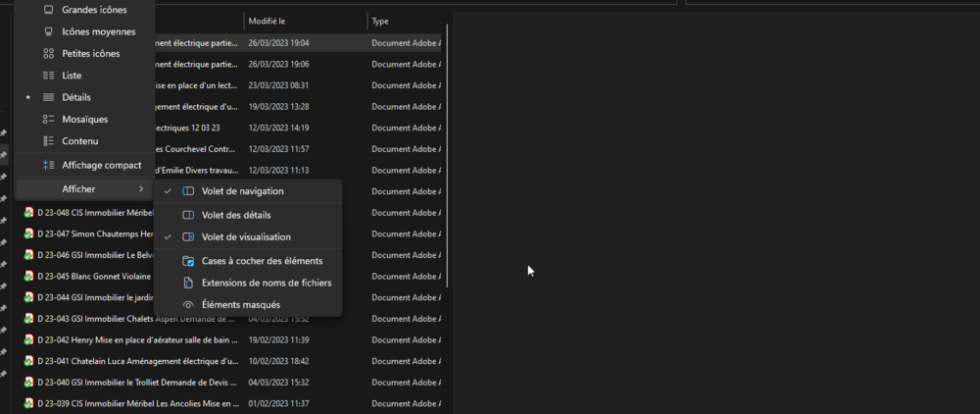This screenshot has width=980, height=414.
Task: Sort by the Type column header
Action: click(x=380, y=21)
